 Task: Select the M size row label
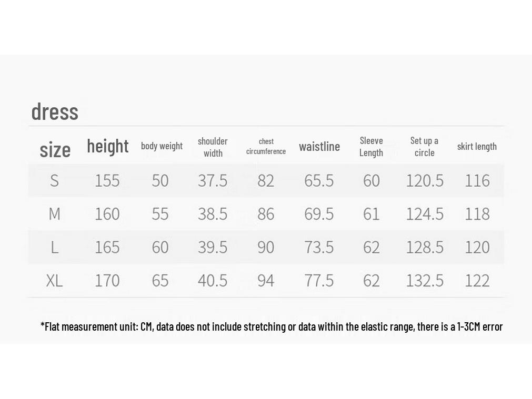pos(55,214)
